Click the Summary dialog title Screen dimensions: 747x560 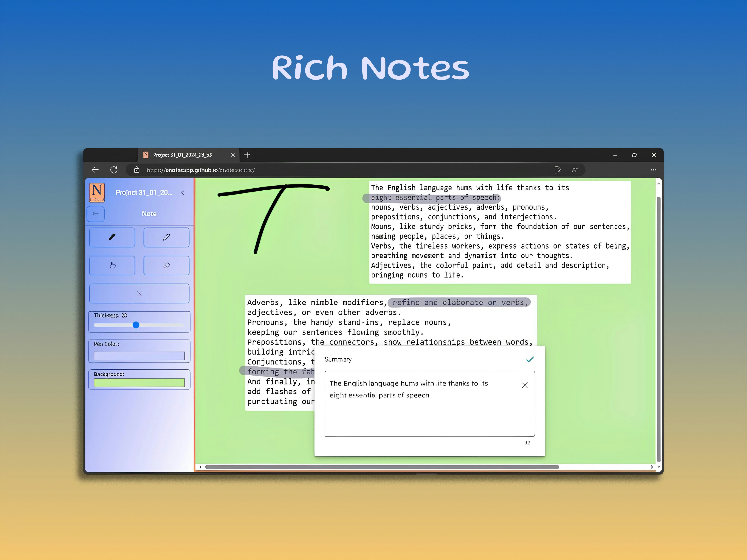coord(338,360)
